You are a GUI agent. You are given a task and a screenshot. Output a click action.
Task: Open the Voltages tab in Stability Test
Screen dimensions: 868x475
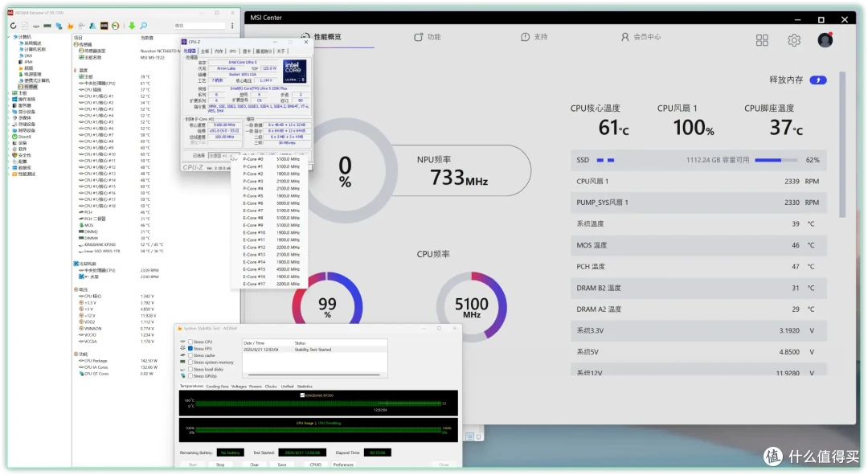[239, 387]
